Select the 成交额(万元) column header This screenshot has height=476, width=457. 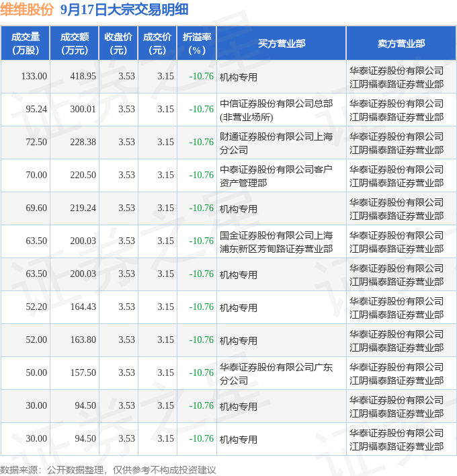75,44
